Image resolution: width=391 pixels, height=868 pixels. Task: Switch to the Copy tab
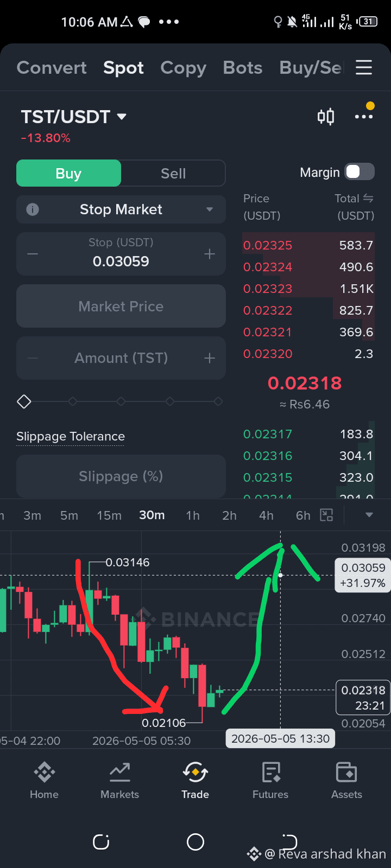(x=183, y=68)
